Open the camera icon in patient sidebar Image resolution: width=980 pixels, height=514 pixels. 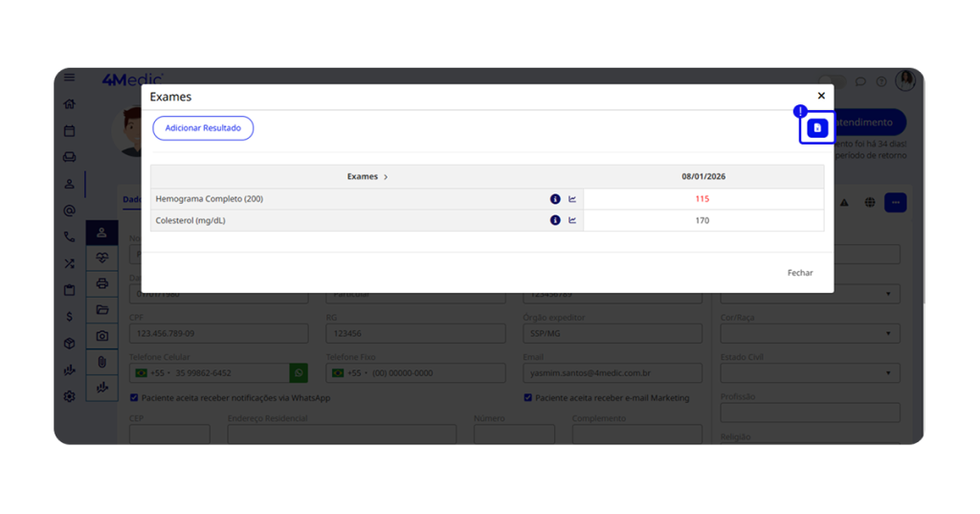[102, 336]
